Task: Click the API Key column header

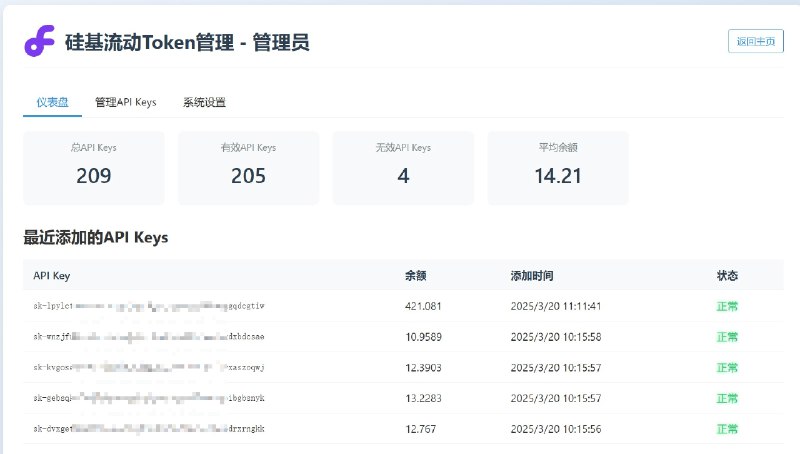Action: pyautogui.click(x=51, y=275)
